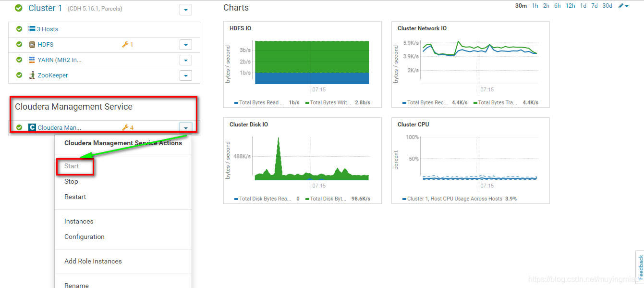
Task: Open Configuration from the actions menu
Action: tap(85, 237)
